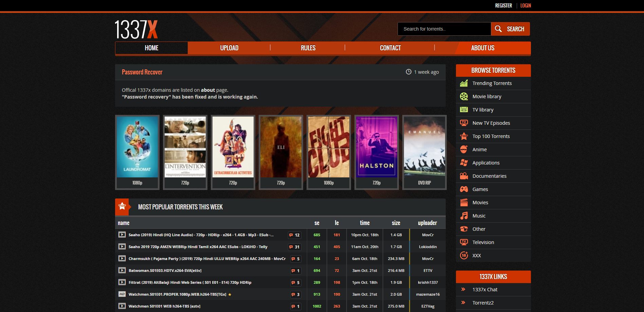Click the Other category icon
The image size is (644, 312).
464,229
